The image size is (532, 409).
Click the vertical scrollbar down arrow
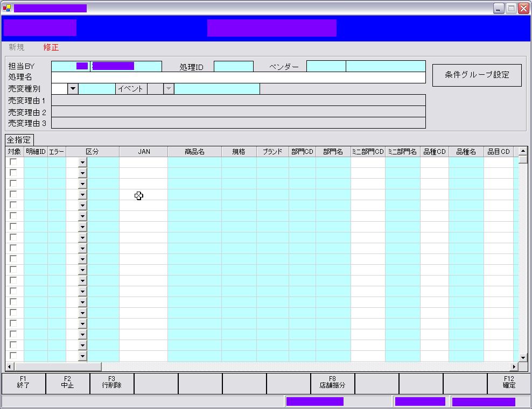click(x=523, y=357)
